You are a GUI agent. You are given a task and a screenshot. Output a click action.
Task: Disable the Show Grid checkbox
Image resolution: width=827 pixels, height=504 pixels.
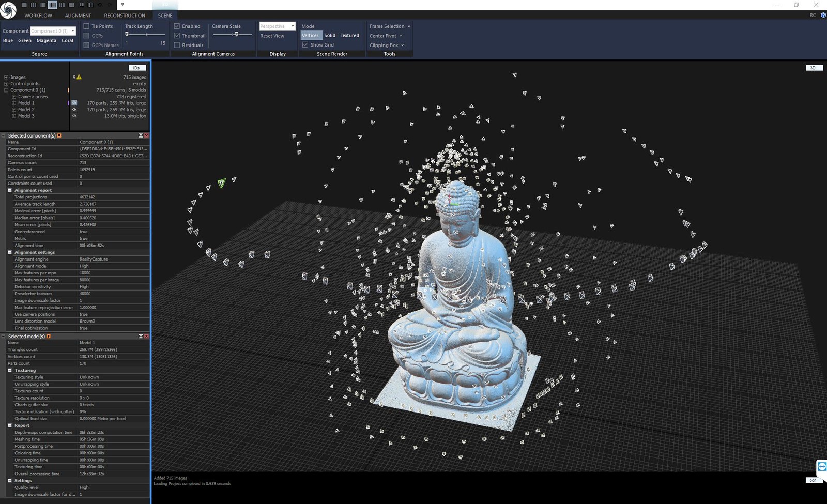click(x=305, y=44)
